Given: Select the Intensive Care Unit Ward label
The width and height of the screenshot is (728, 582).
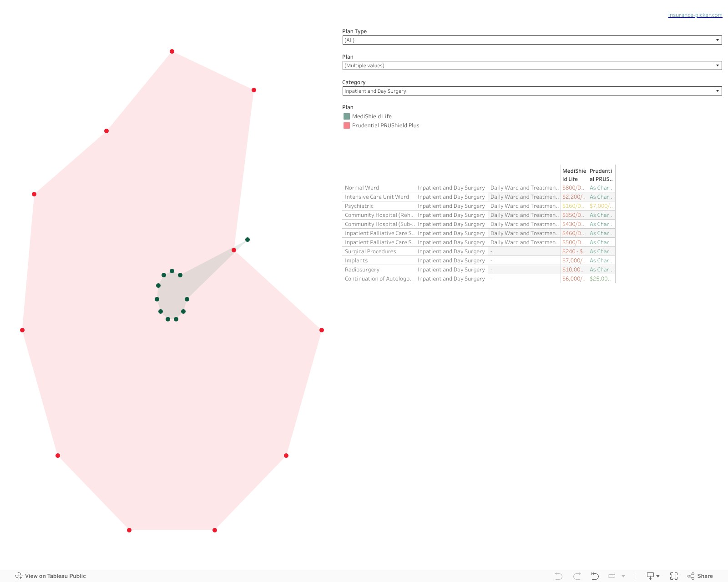Looking at the screenshot, I should 377,197.
